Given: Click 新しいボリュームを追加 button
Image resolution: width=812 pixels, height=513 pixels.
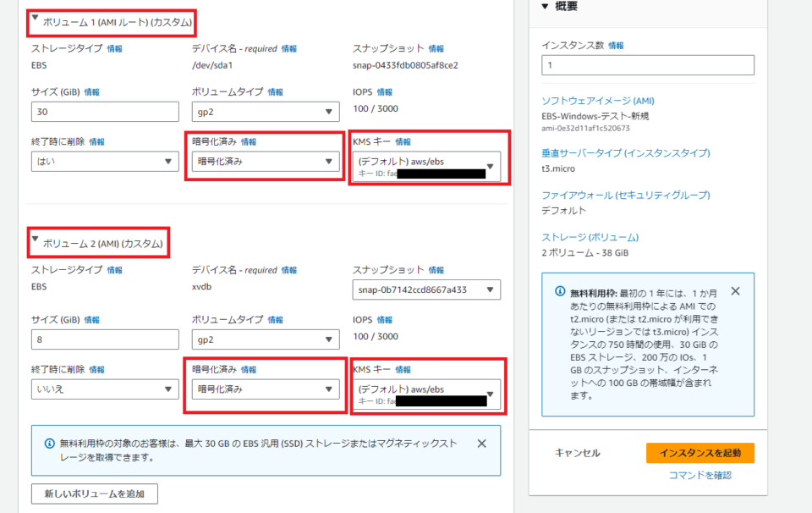Looking at the screenshot, I should [x=95, y=494].
